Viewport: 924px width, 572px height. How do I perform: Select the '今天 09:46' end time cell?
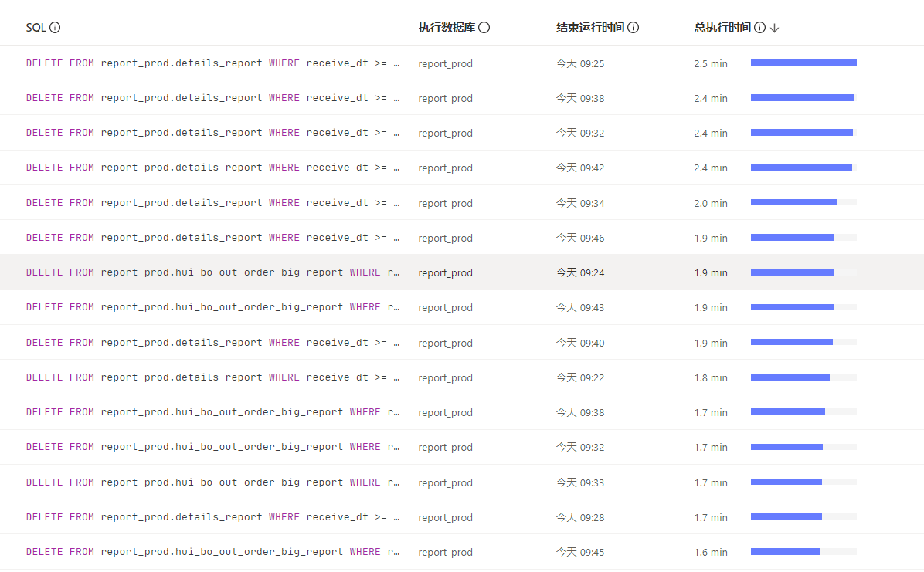tap(580, 238)
